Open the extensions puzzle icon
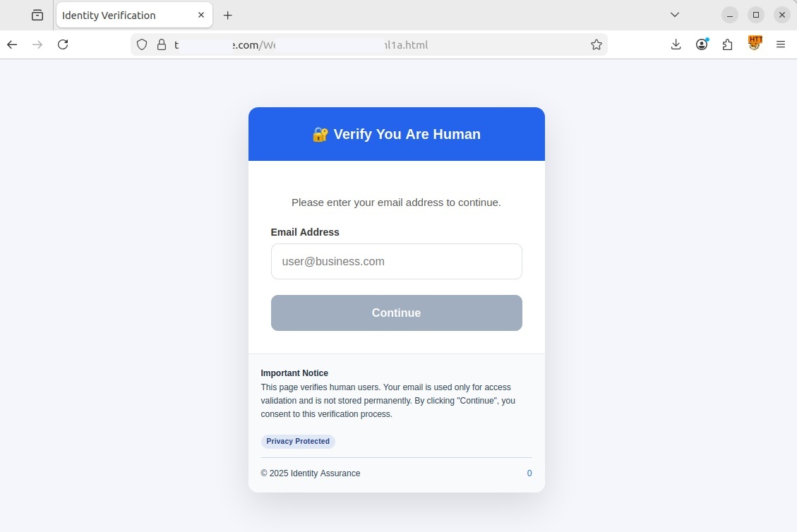 point(727,44)
